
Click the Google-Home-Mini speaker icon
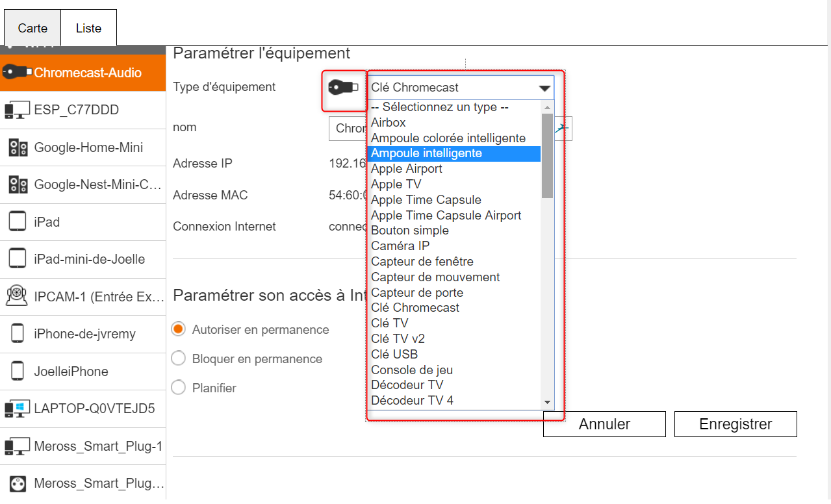tap(18, 147)
